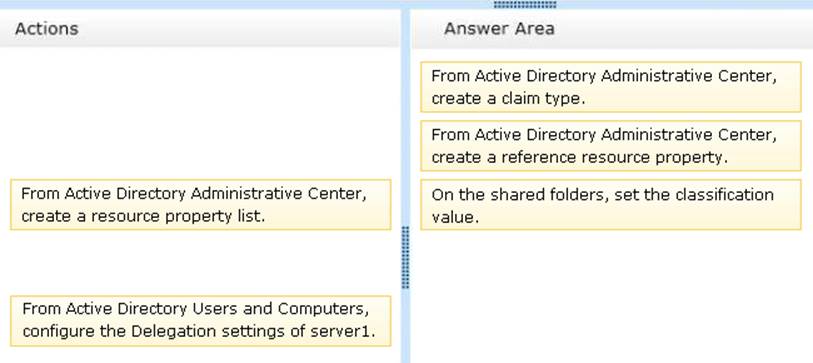Image resolution: width=813 pixels, height=363 pixels.
Task: Click the dotted horizontal grip at the top edge
Action: point(525,5)
